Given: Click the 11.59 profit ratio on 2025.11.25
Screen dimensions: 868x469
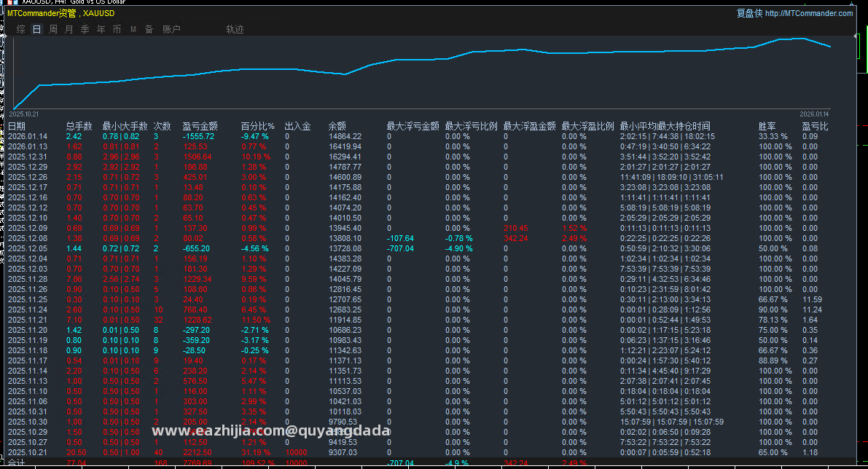Looking at the screenshot, I should coord(812,300).
